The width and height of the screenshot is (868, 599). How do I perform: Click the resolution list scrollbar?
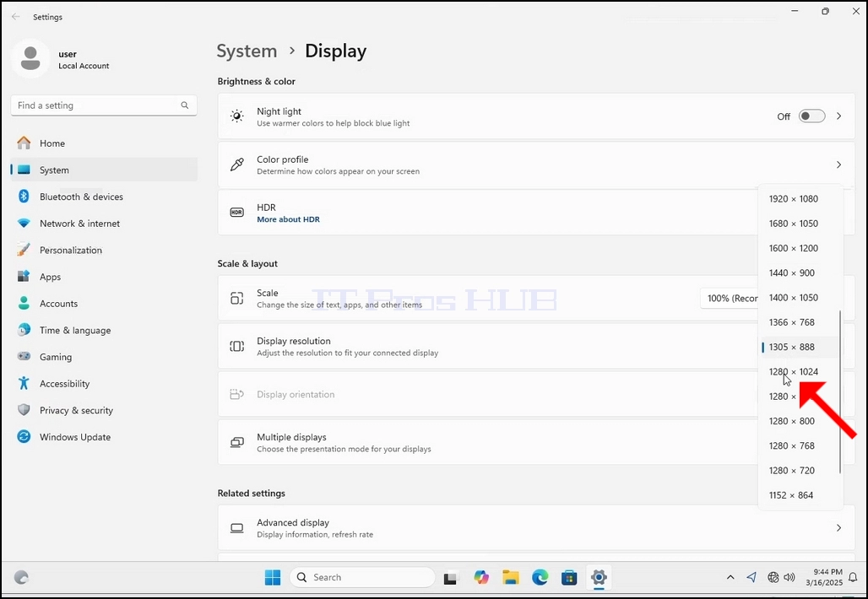[x=840, y=391]
